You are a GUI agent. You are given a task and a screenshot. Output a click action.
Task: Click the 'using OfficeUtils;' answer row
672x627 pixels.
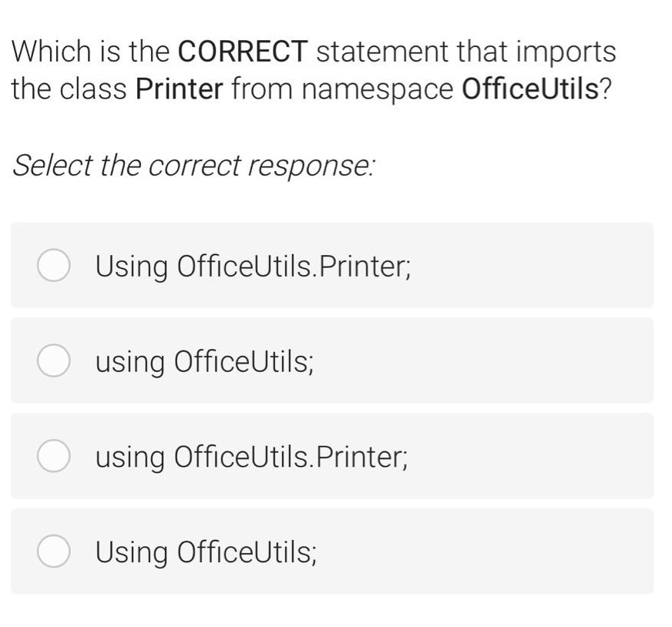pos(308,360)
